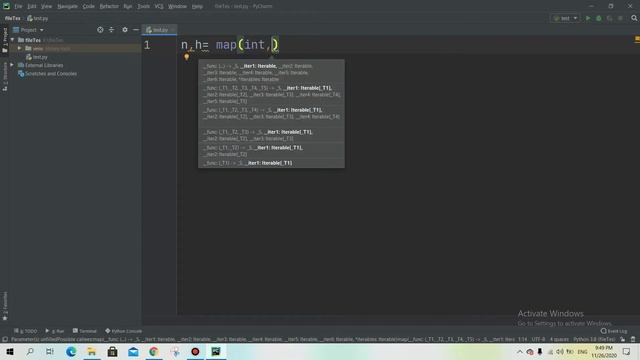Open Google Chrome from the taskbar
Screen dimensions: 640x360
154,351
